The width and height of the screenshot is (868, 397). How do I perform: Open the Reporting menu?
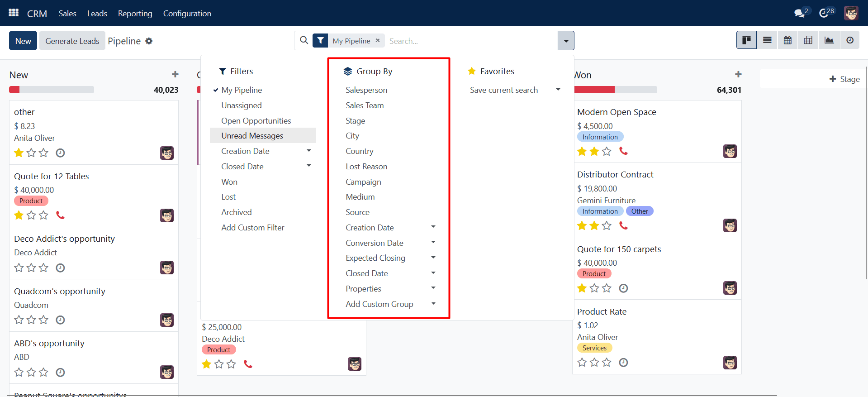point(135,14)
